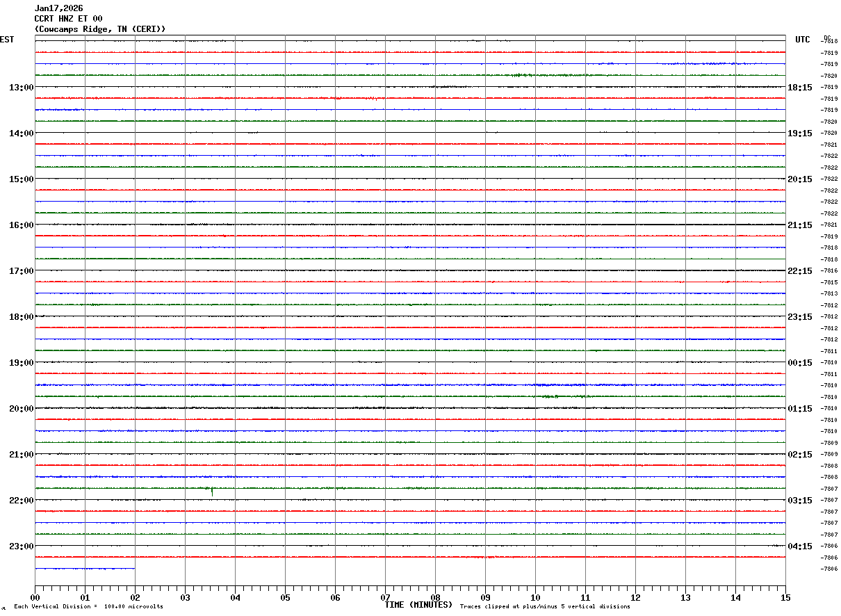Screen dimensions: 841x616
Task: Click the downward spike on the 21:45 green trace
Action: [x=212, y=492]
